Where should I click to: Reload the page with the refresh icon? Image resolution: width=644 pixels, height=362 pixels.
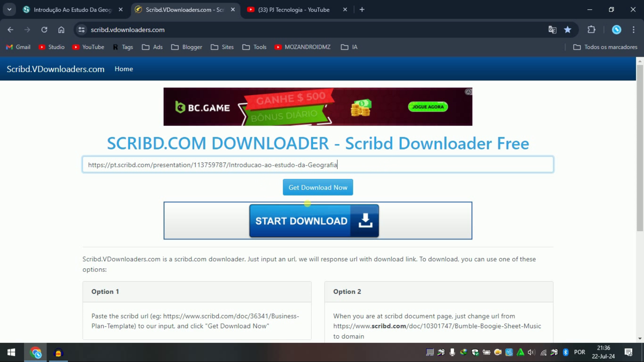(44, 29)
